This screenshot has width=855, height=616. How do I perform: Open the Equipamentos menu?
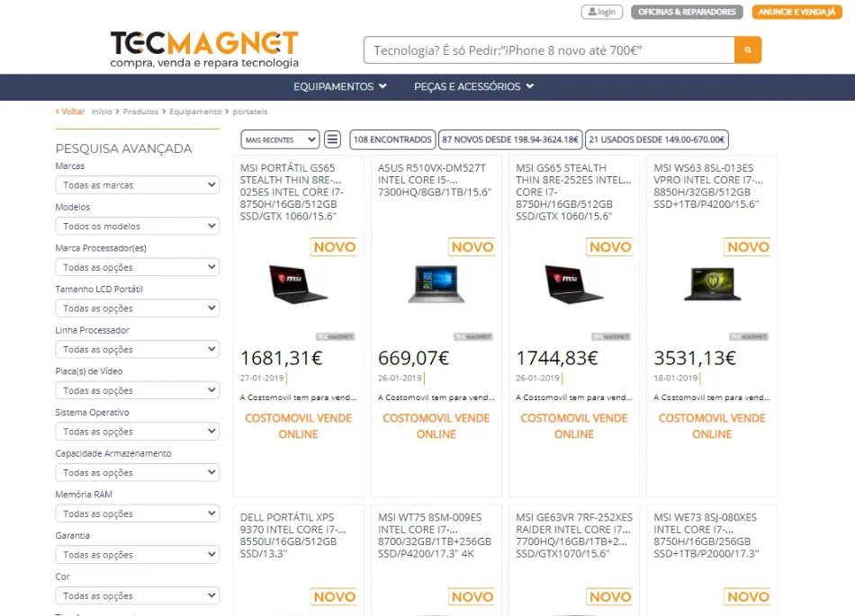click(x=339, y=86)
